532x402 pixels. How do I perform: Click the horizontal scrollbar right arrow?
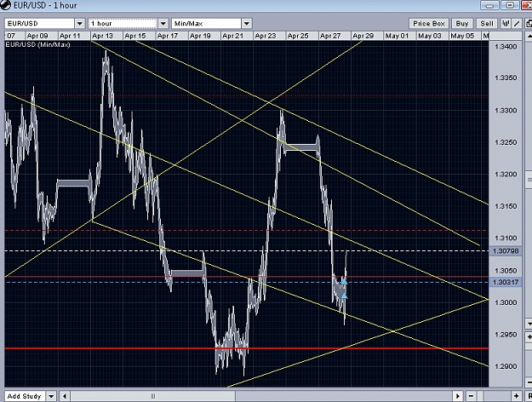coord(458,396)
